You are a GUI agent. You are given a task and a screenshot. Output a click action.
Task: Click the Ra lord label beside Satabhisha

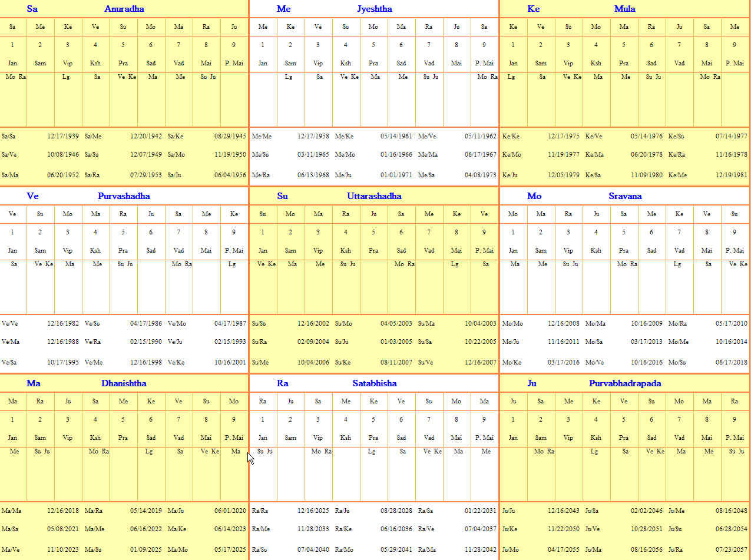283,383
